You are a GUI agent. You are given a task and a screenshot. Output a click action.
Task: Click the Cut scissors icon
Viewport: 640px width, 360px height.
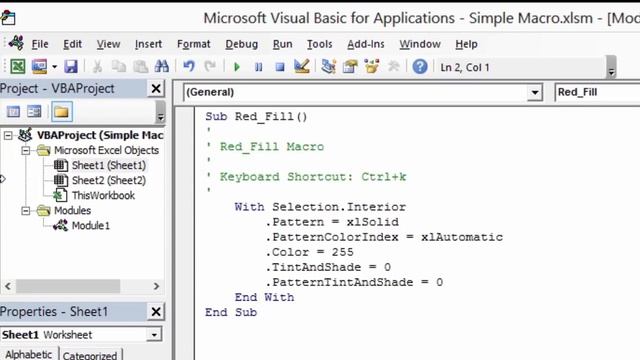[97, 66]
